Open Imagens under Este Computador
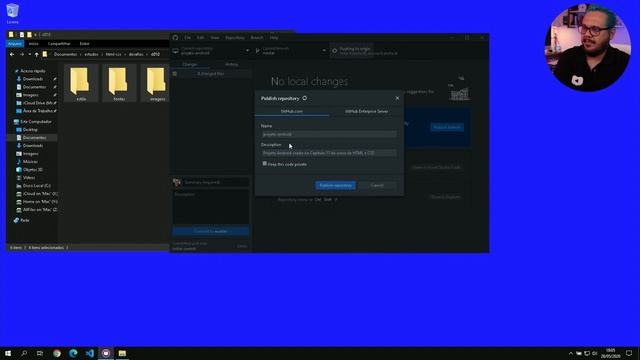 [31, 154]
